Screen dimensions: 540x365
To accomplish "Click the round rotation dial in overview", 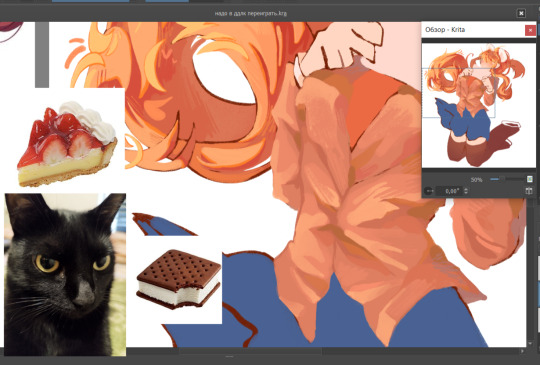I will tap(428, 191).
